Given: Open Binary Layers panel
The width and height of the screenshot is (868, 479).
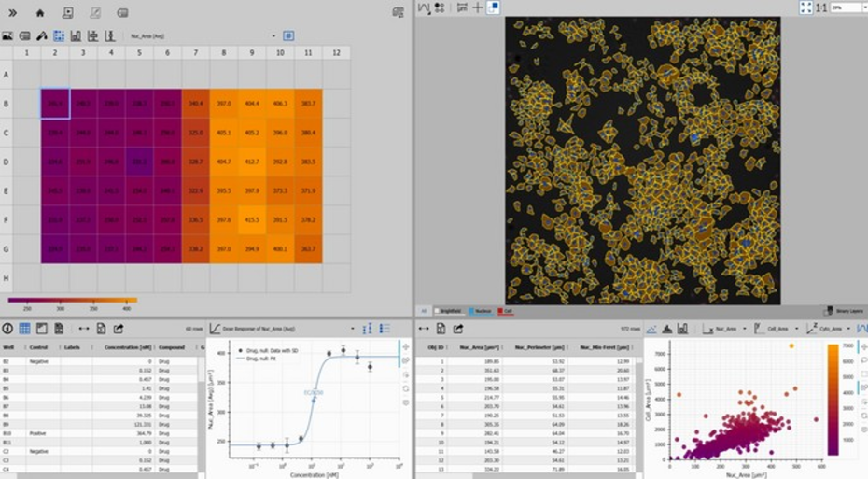Looking at the screenshot, I should click(844, 311).
